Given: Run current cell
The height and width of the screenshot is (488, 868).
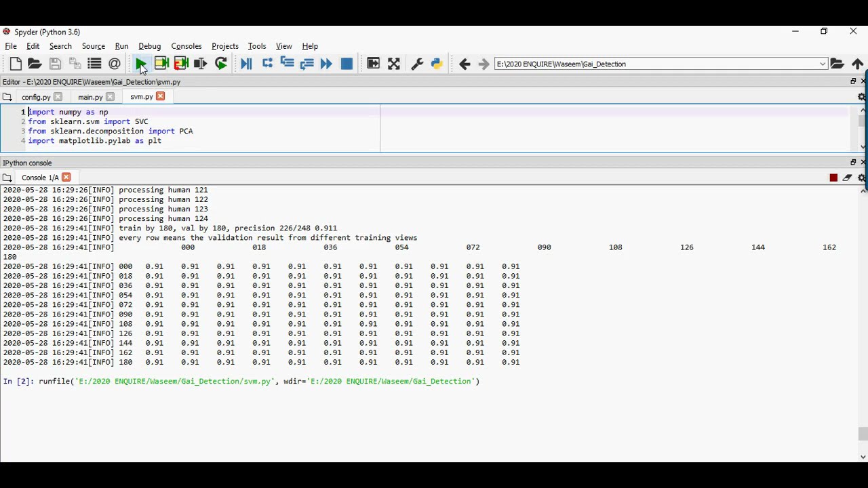Looking at the screenshot, I should 161,64.
